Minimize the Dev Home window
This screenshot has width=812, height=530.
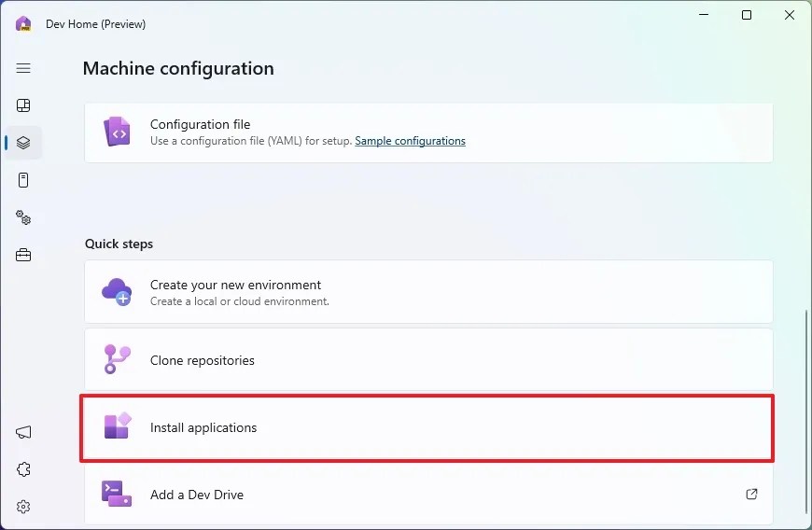(704, 15)
